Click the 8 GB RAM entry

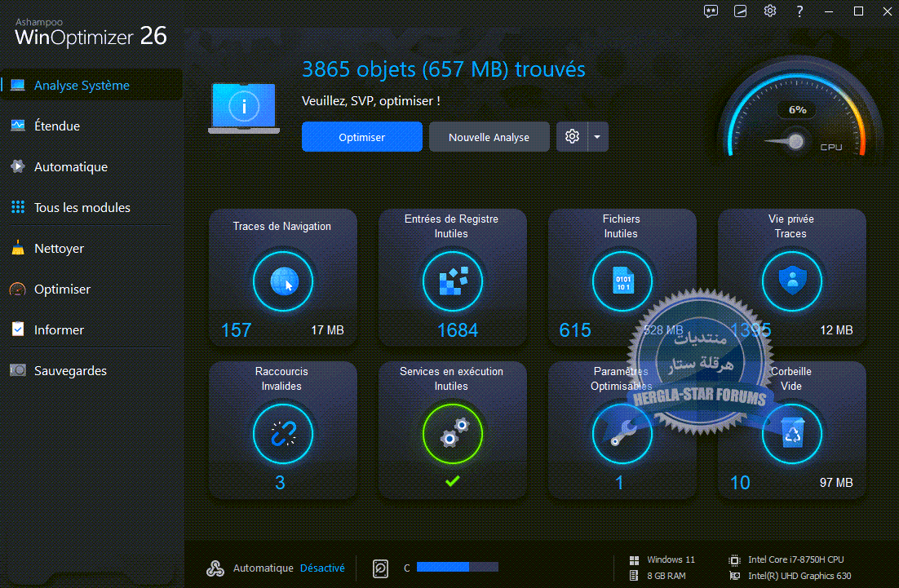coord(658,576)
